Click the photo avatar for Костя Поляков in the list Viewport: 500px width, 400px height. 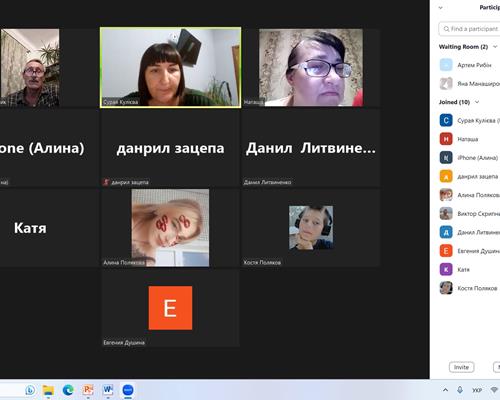[x=446, y=288]
